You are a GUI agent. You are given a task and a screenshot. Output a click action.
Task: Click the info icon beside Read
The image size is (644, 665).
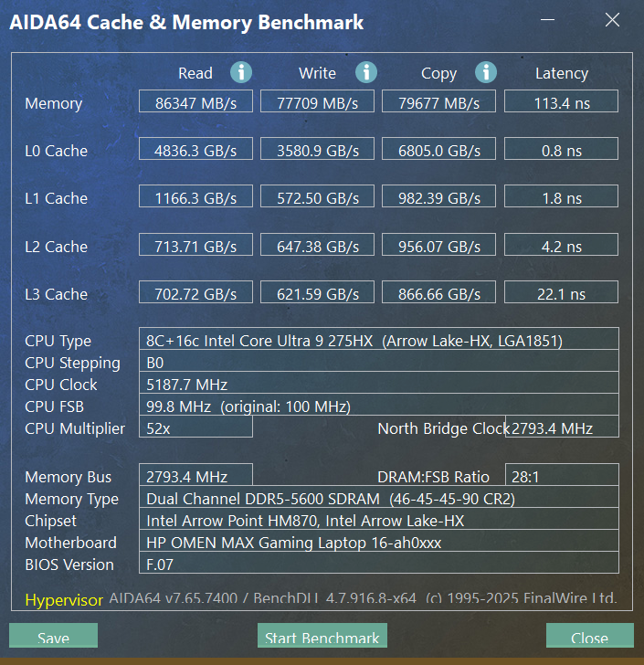(241, 72)
